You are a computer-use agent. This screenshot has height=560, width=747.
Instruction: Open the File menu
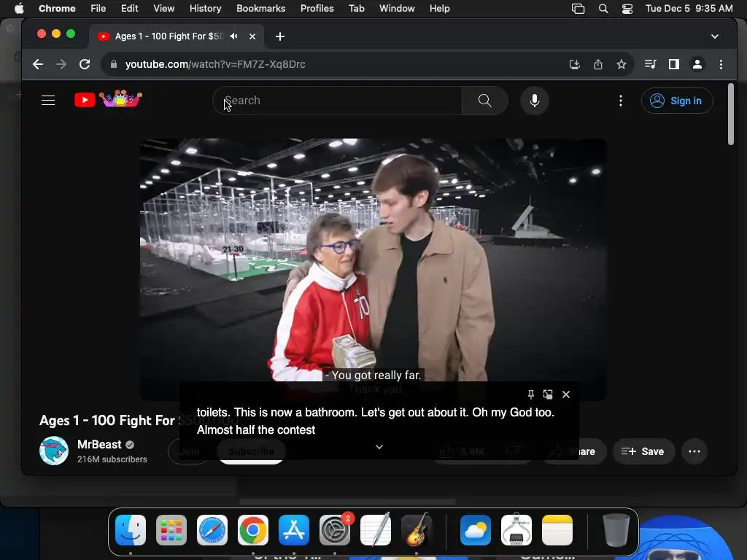coord(98,8)
